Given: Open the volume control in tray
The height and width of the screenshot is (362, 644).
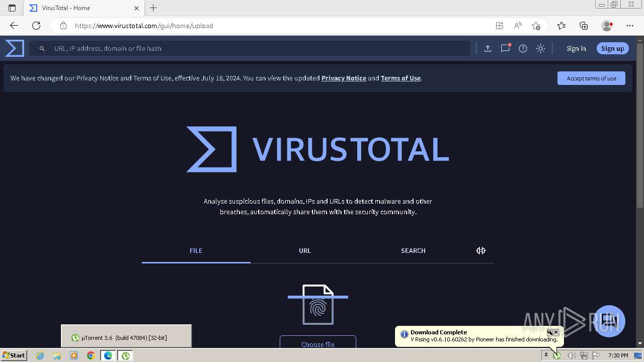Looking at the screenshot, I should [x=572, y=355].
